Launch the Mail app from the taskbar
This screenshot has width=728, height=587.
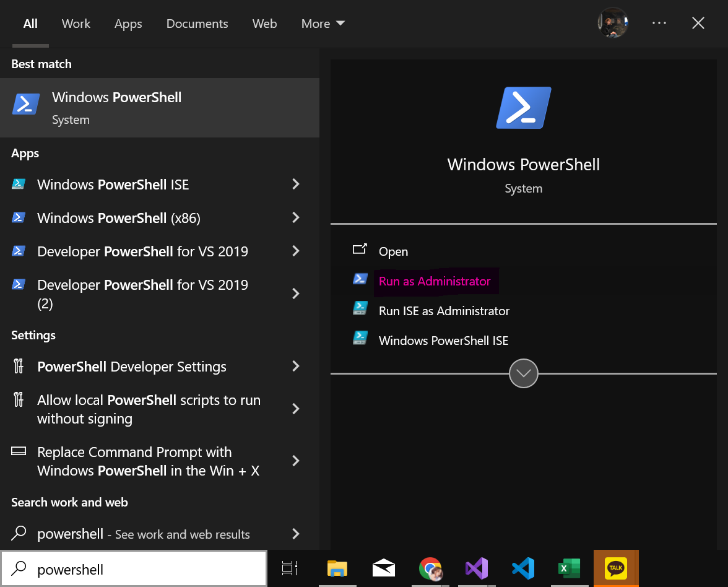click(384, 568)
